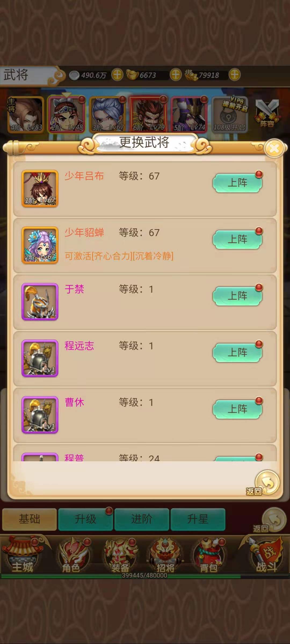Image resolution: width=290 pixels, height=644 pixels.
Task: Select the Lv83 main general portrait
Action: point(26,115)
